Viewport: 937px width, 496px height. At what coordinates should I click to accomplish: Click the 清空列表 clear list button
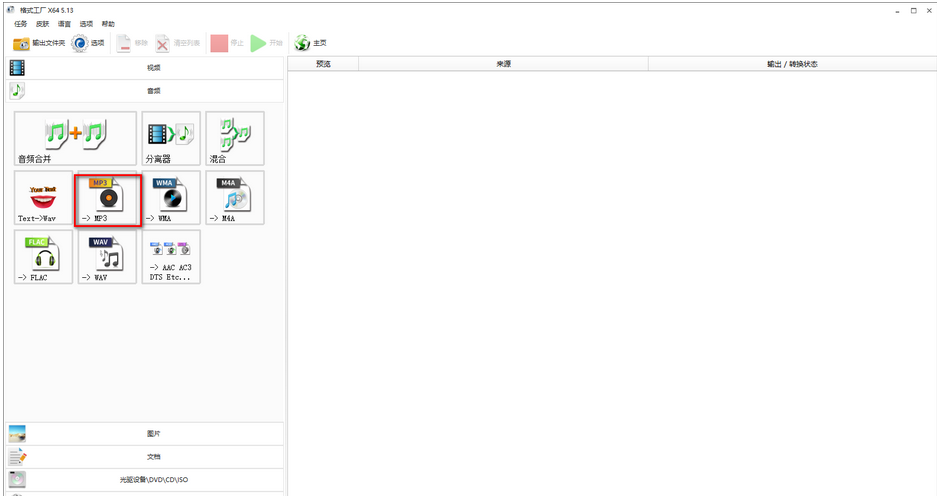(177, 43)
